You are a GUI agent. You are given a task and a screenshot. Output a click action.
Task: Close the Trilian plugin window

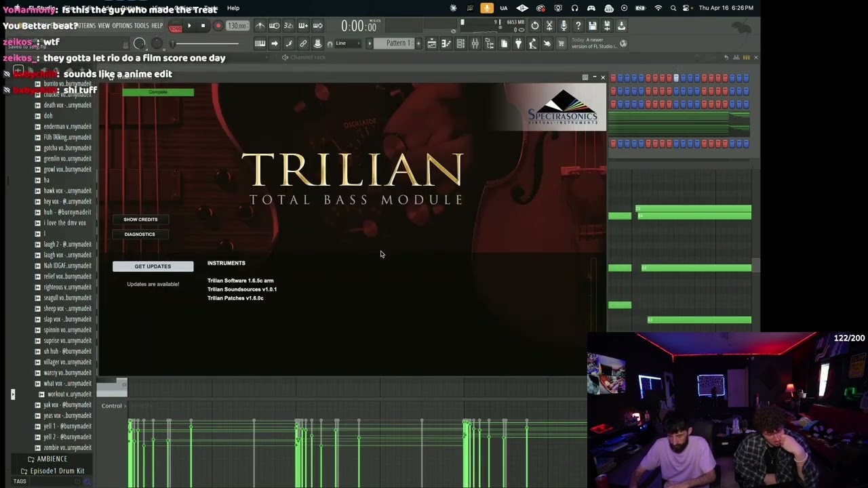603,77
